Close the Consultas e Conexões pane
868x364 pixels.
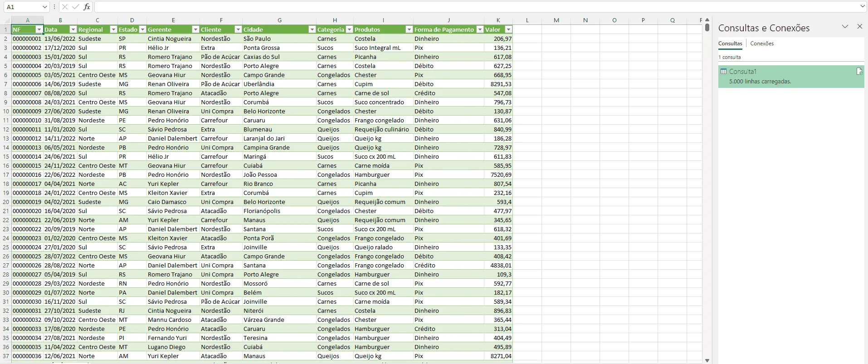859,27
